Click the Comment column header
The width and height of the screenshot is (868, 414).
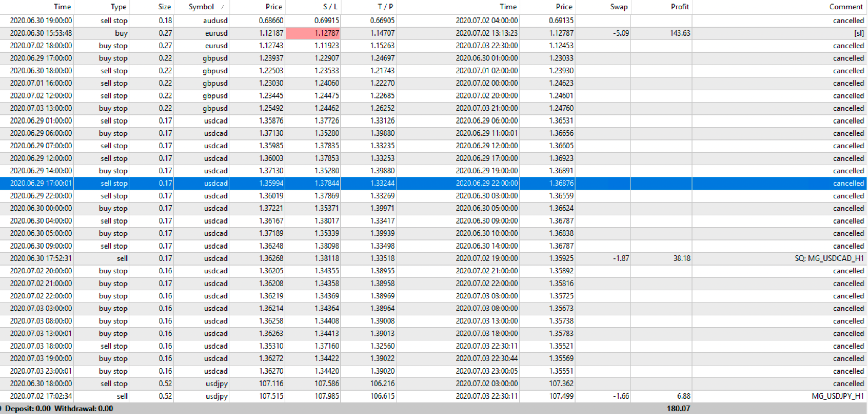846,7
